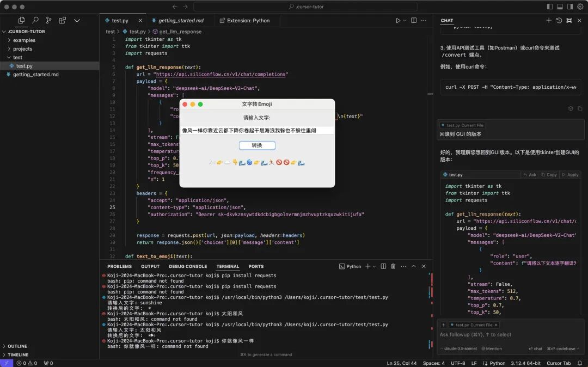Open the Search view icon
This screenshot has height=367, width=588.
click(x=35, y=20)
